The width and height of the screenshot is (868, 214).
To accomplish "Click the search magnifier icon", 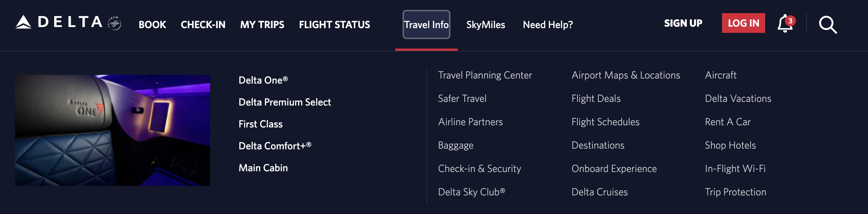I will [828, 24].
